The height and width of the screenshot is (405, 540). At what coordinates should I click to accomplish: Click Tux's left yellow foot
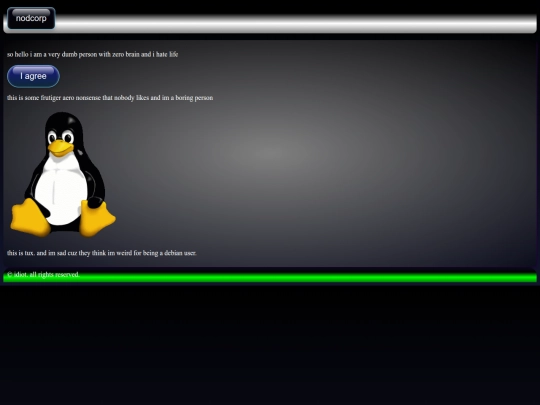coord(30,217)
